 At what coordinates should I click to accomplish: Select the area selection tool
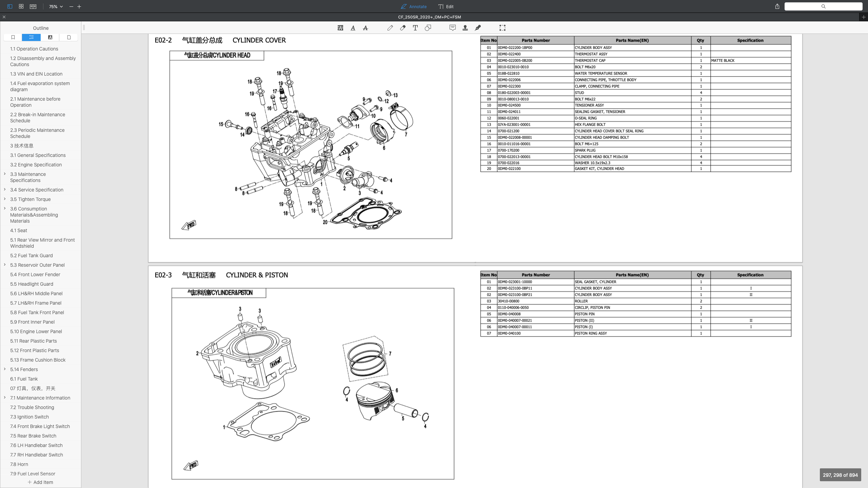pos(502,28)
